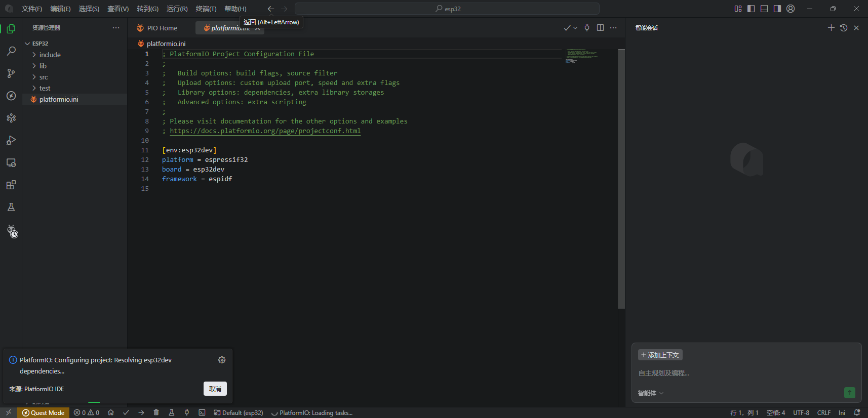Open the Source Control view

(11, 73)
